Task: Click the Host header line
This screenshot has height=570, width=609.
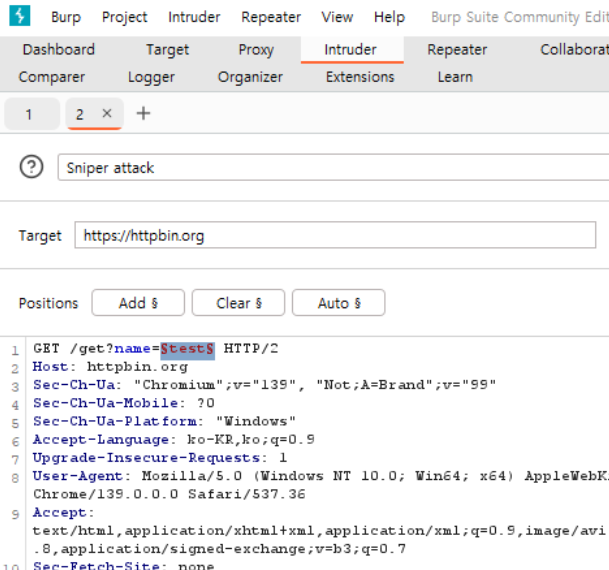Action: (110, 367)
